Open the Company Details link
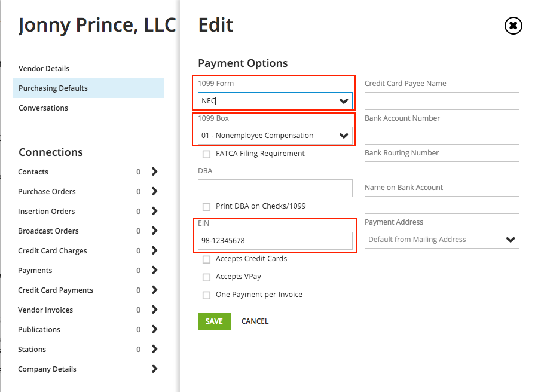The image size is (538, 392). click(47, 369)
